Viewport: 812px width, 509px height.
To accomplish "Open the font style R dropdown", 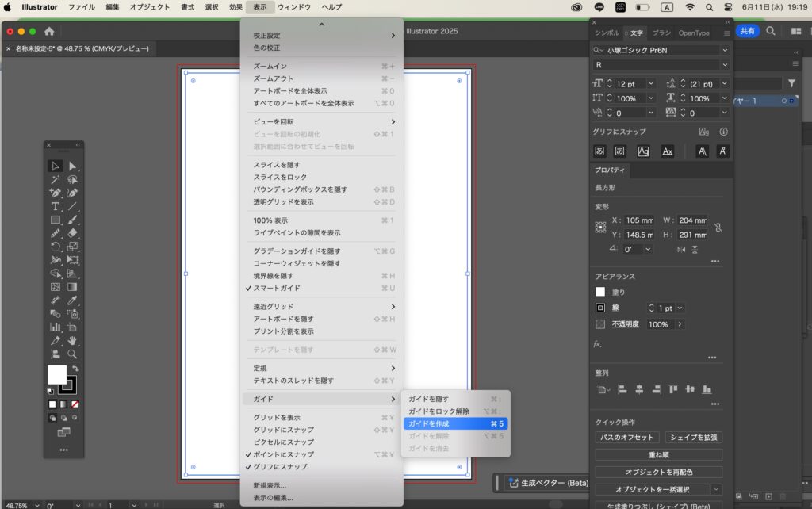I will click(725, 65).
